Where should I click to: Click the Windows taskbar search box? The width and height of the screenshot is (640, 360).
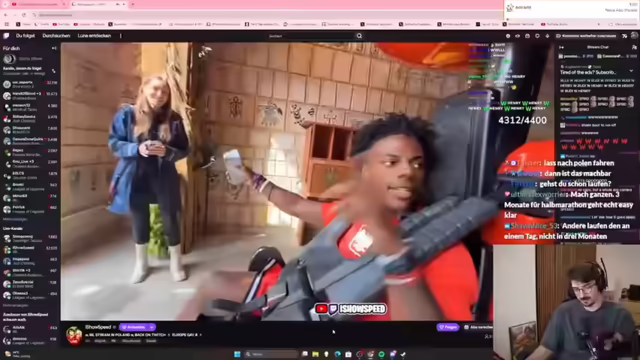point(271,354)
